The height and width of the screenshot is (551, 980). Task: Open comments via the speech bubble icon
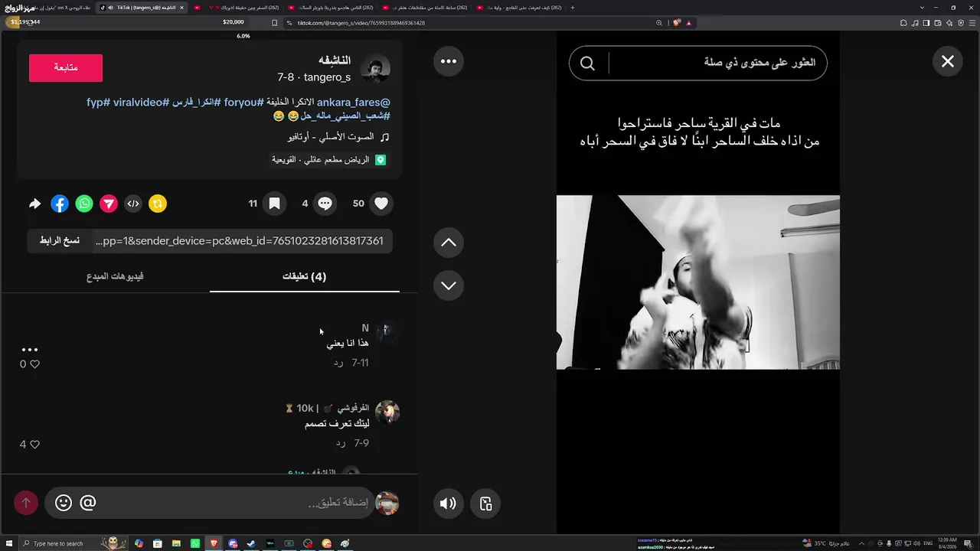[x=325, y=204]
